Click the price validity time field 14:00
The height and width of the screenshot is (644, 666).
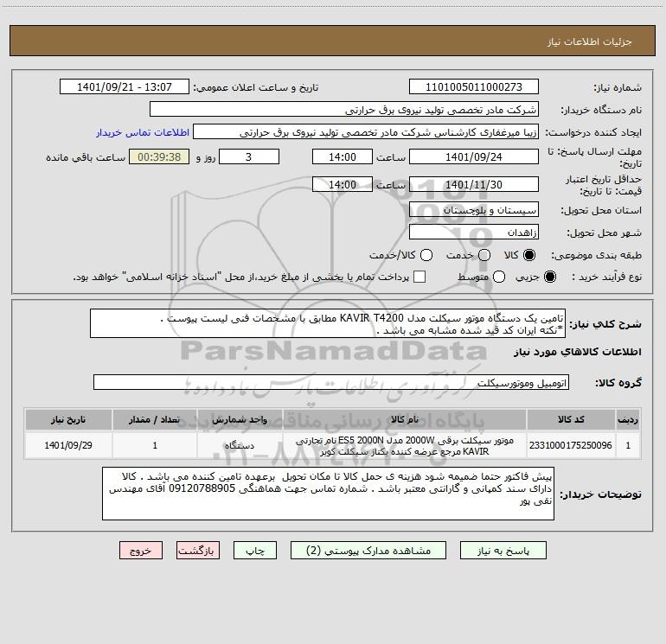tap(343, 184)
